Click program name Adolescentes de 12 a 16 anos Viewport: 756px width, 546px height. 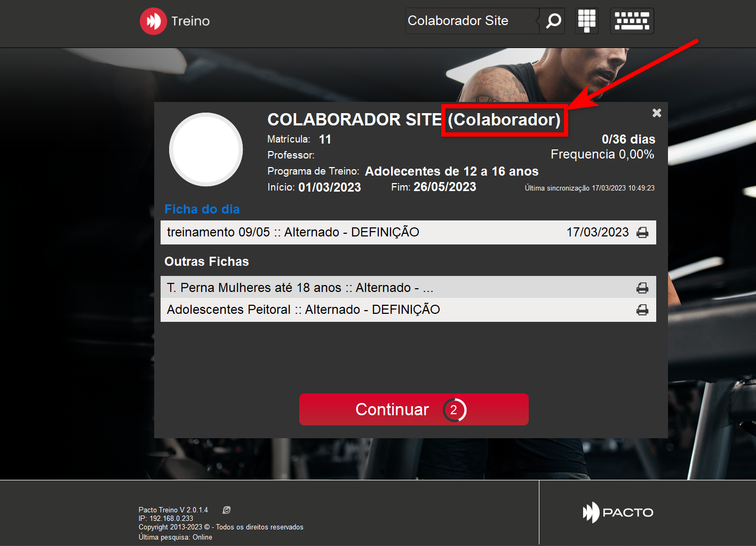(x=452, y=171)
